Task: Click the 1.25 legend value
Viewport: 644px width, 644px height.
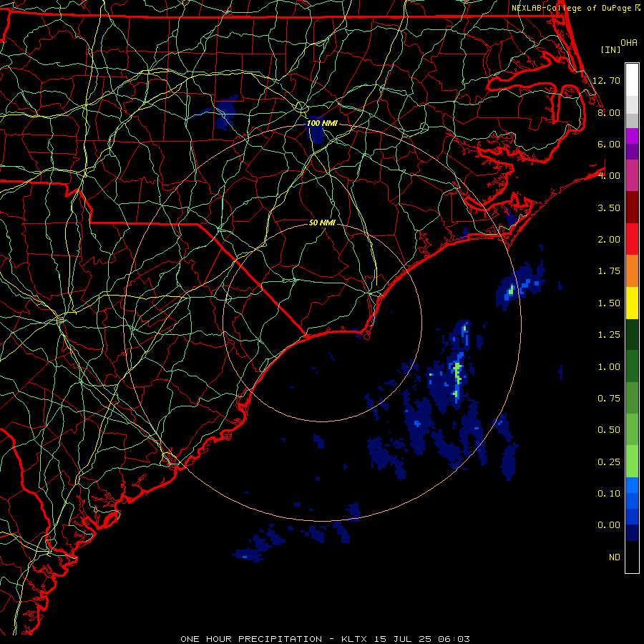Action: (609, 335)
